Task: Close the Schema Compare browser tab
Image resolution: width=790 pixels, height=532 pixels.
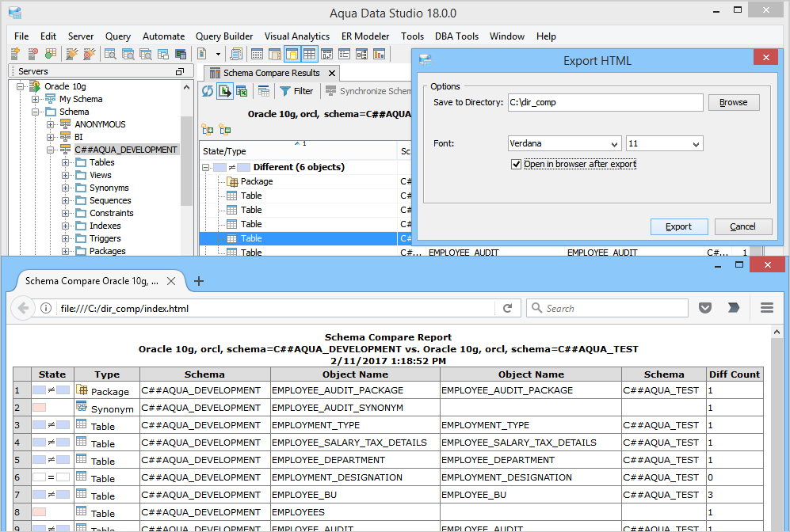Action: click(171, 281)
